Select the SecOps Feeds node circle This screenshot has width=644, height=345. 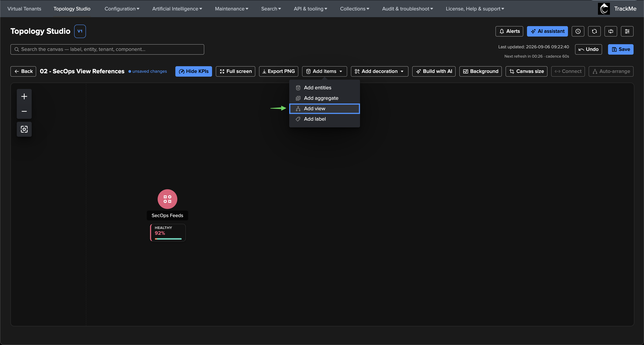[x=167, y=199]
